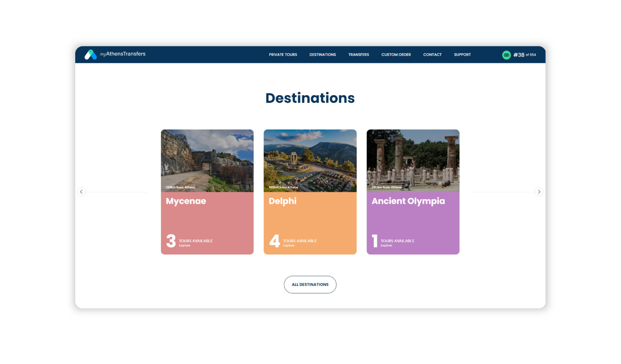Click the All Destinations button

click(310, 285)
